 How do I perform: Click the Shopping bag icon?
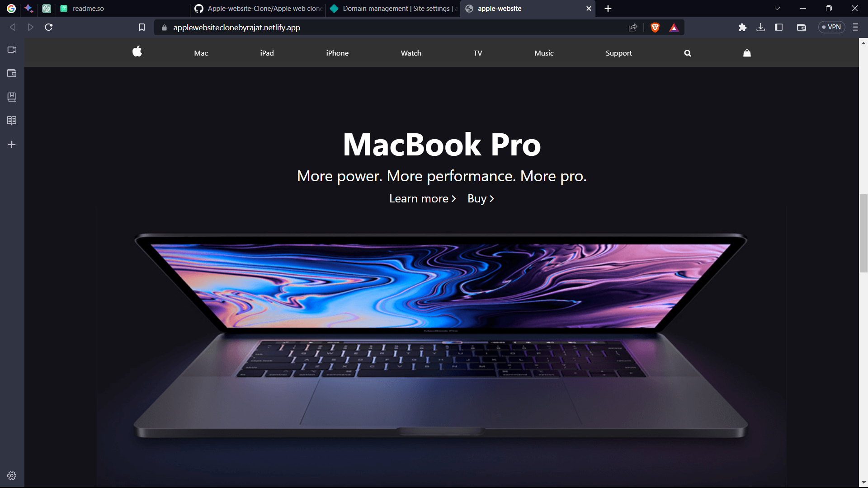click(747, 53)
